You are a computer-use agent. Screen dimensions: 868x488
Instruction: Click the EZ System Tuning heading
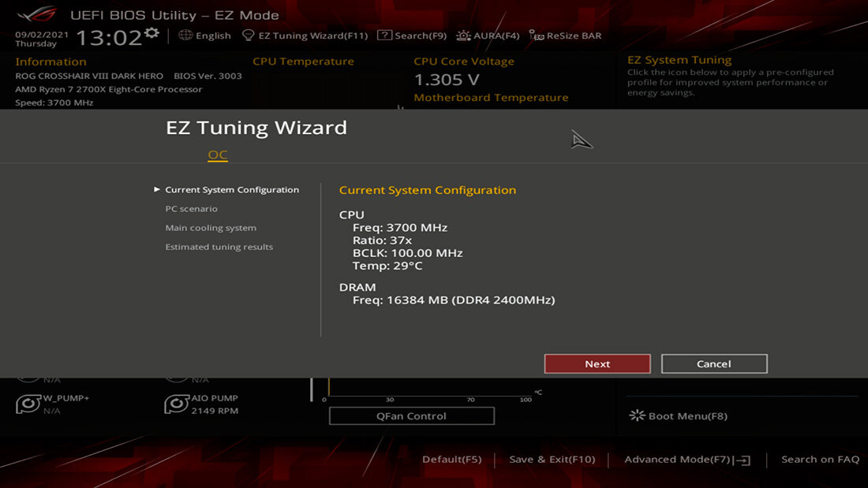pyautogui.click(x=679, y=60)
